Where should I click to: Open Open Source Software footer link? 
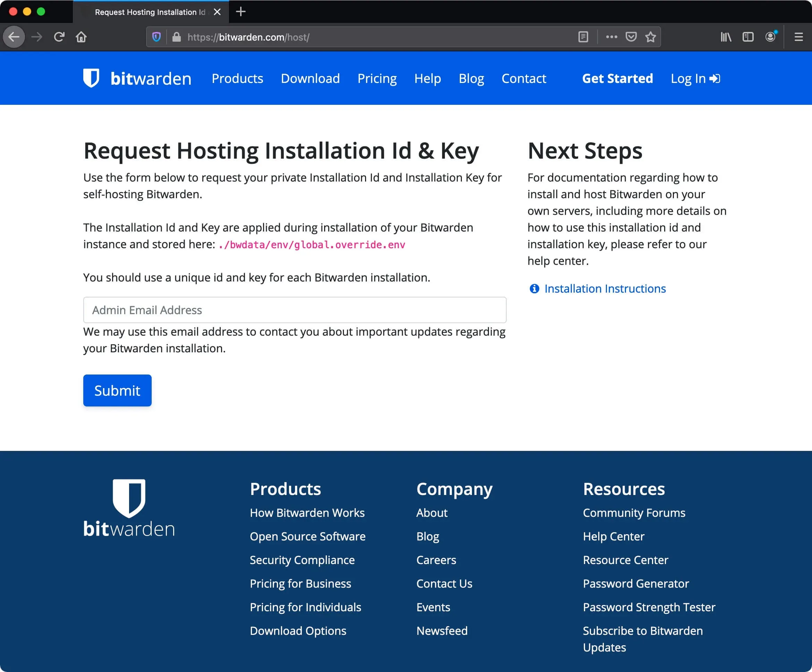(307, 536)
